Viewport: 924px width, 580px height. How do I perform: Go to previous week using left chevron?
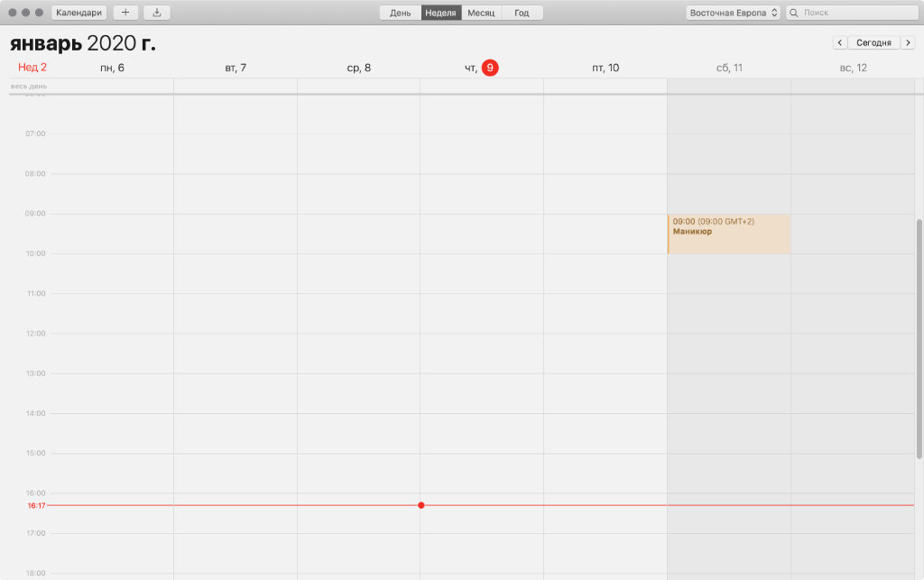point(839,42)
